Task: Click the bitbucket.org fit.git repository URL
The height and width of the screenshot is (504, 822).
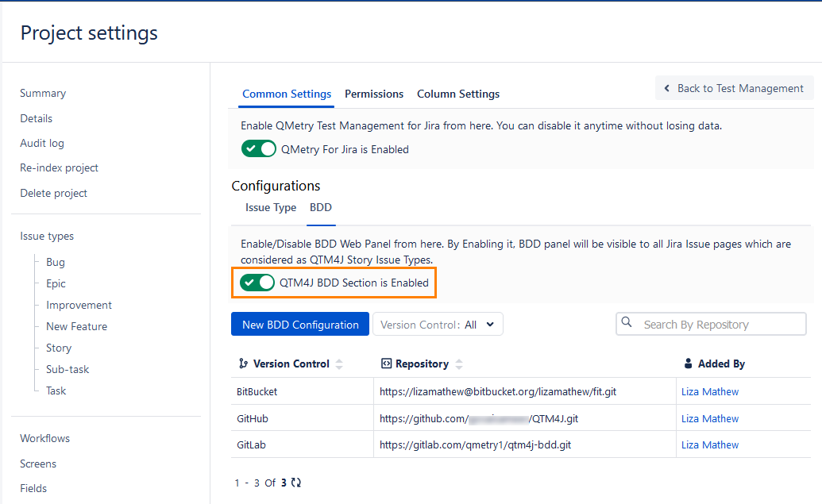Action: point(498,391)
